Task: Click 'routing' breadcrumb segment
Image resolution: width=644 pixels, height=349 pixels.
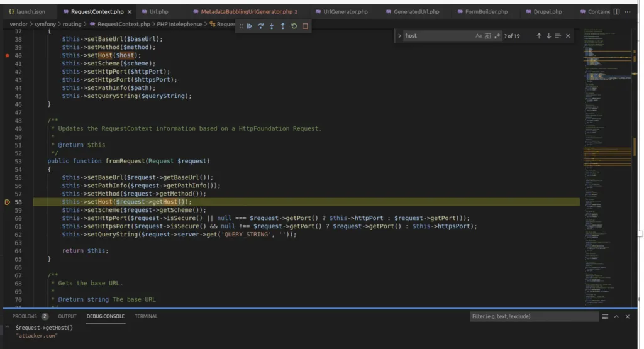Action: coord(72,25)
